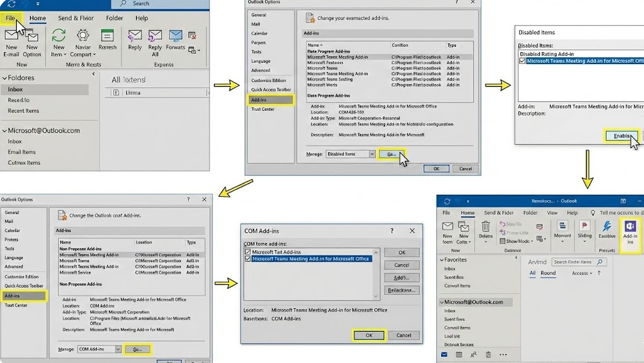Screen dimensions: 644x363
Task: Toggle the Microsoft Tait Add-ins checkbox
Action: coord(248,252)
